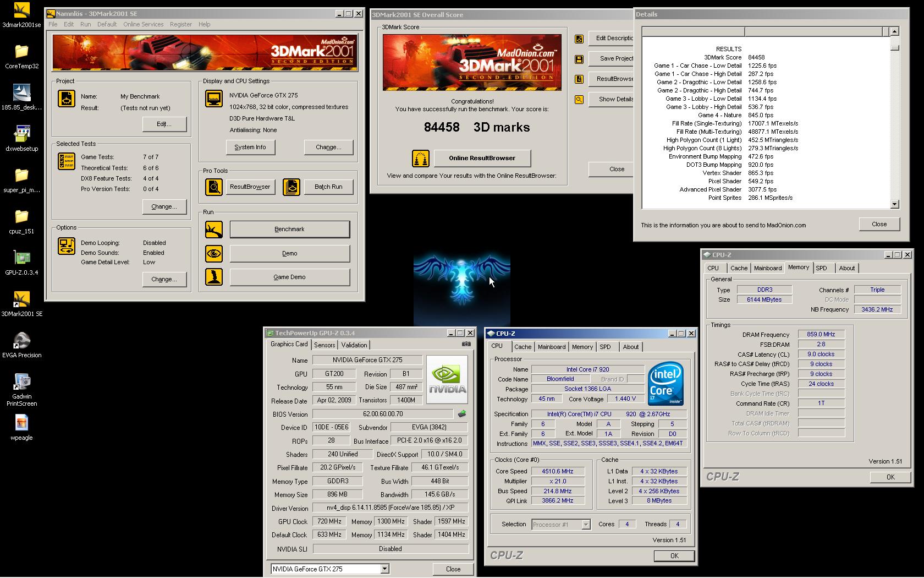Click the Edit... button in Project section
Image resolution: width=924 pixels, height=578 pixels.
click(x=164, y=124)
